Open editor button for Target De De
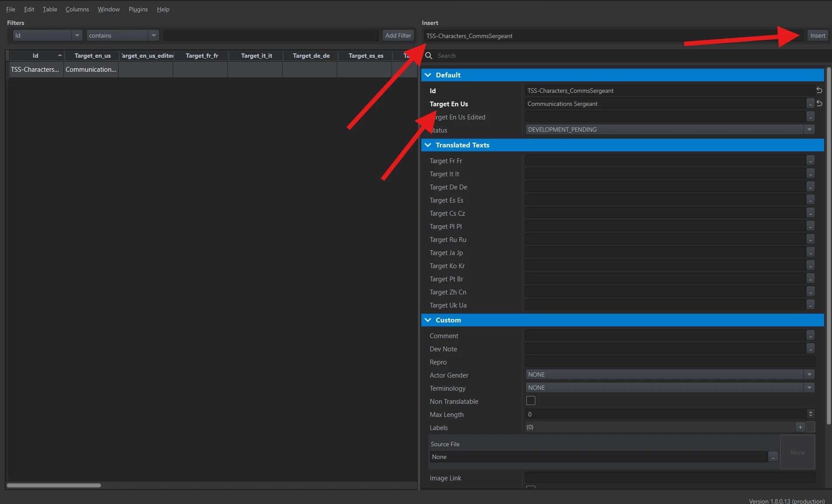The image size is (832, 504). click(811, 187)
